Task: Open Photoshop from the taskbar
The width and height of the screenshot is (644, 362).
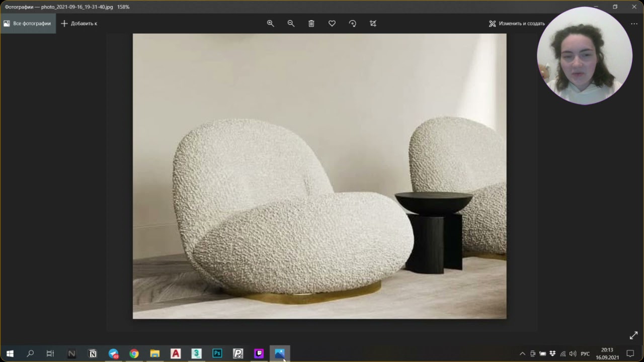Action: click(217, 353)
